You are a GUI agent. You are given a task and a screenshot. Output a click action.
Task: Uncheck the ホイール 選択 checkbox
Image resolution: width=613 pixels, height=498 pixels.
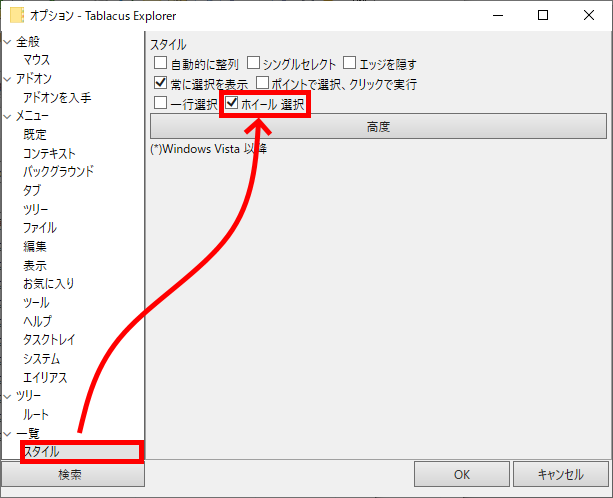click(232, 103)
